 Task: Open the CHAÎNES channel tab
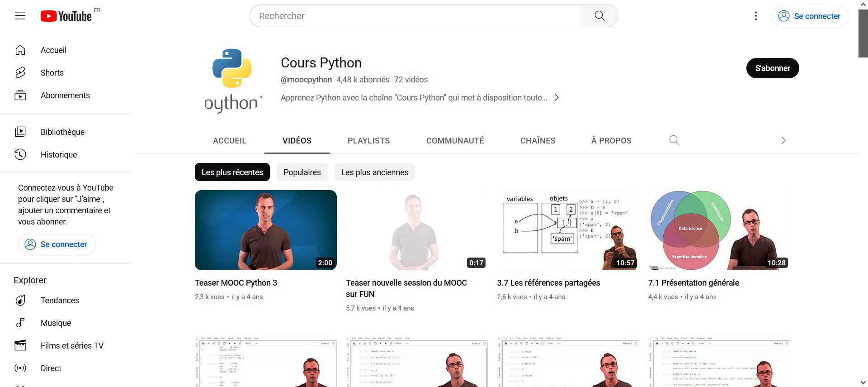[x=538, y=140]
